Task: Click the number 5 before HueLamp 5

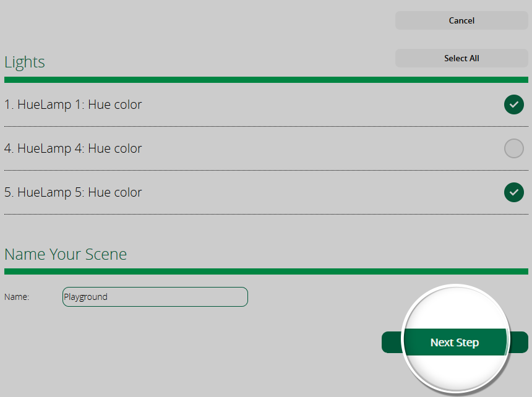Action: pyautogui.click(x=8, y=192)
